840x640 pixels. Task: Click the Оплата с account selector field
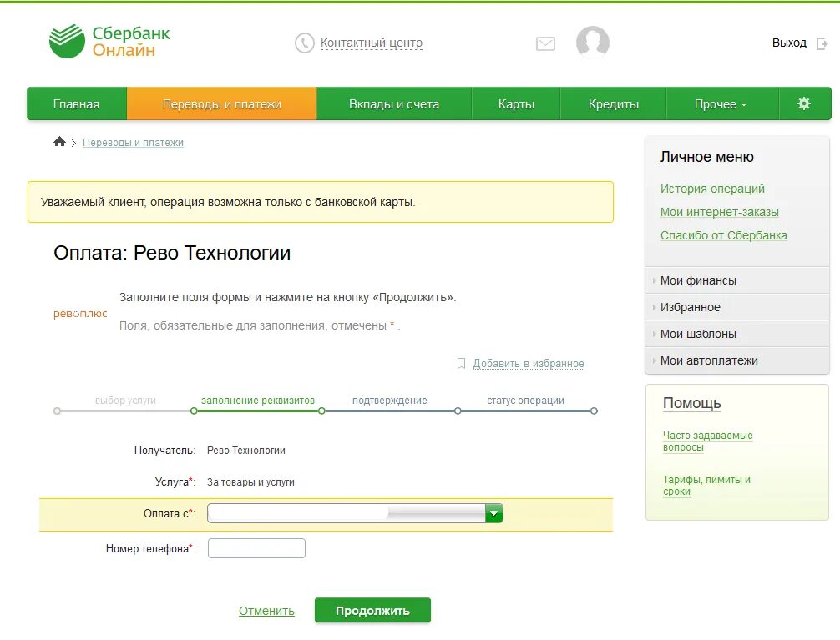pos(355,513)
